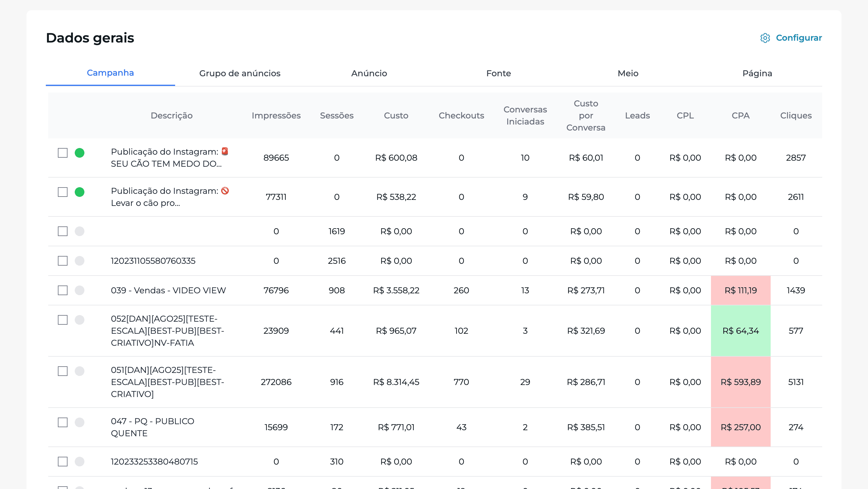Switch to Grupo de anúncios tab
Screen dimensions: 868x489
pyautogui.click(x=240, y=73)
